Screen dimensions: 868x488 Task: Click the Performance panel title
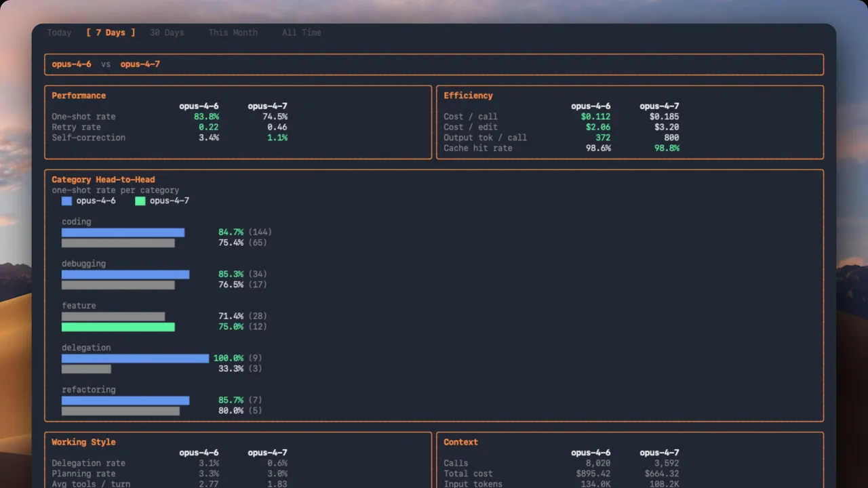[x=79, y=96]
